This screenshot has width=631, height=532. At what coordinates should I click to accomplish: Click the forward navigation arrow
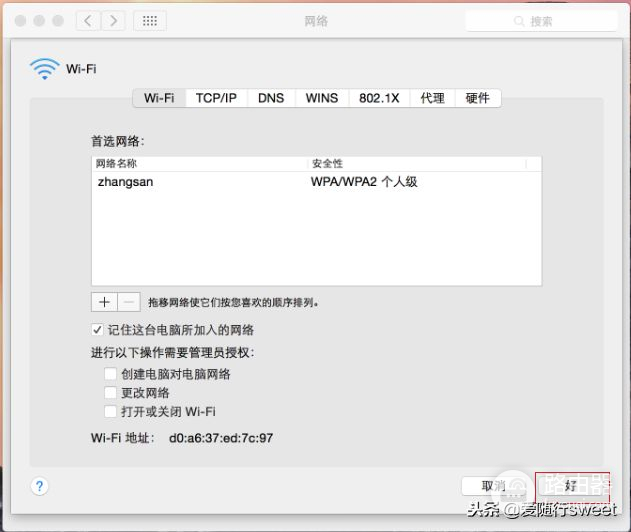[113, 21]
